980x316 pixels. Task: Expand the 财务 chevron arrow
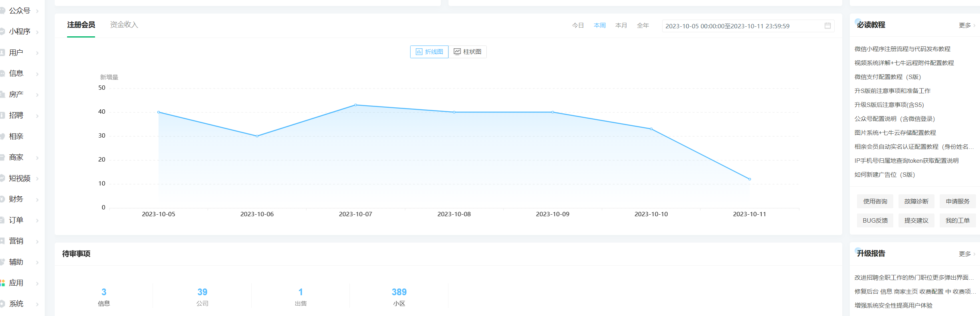point(37,199)
